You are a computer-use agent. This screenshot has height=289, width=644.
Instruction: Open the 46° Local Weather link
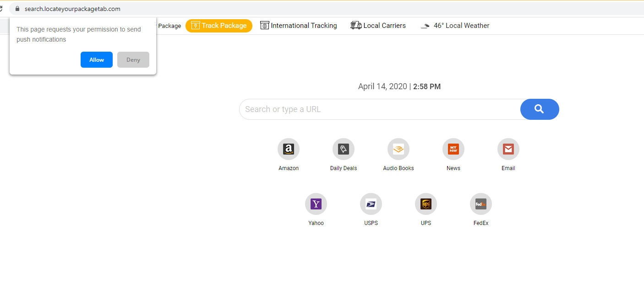(461, 26)
